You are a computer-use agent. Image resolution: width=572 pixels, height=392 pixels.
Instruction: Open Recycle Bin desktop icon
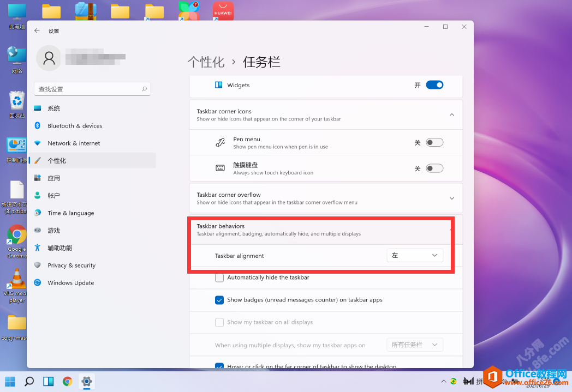[17, 105]
